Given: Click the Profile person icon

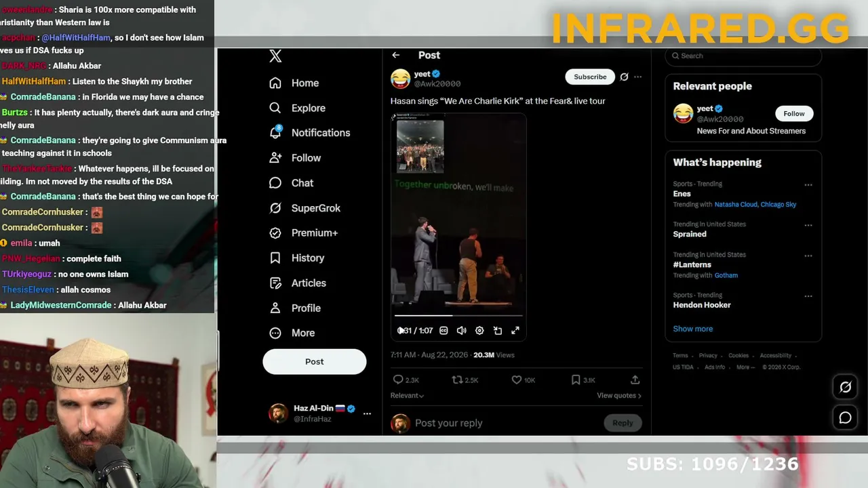Looking at the screenshot, I should (x=275, y=308).
